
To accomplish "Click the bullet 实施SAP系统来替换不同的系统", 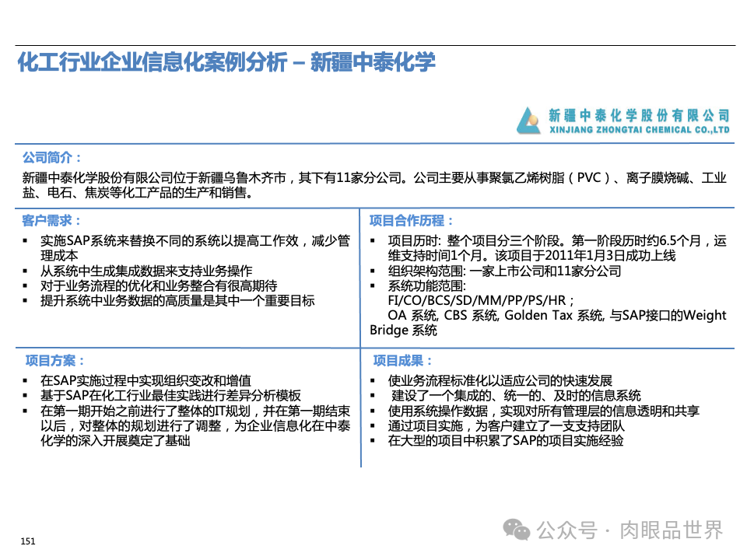I will click(x=195, y=248).
